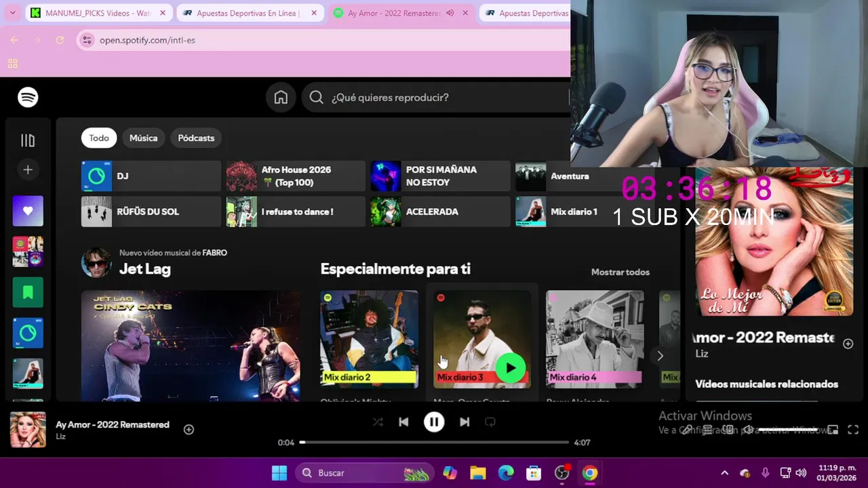Toggle repeat mode

(490, 422)
